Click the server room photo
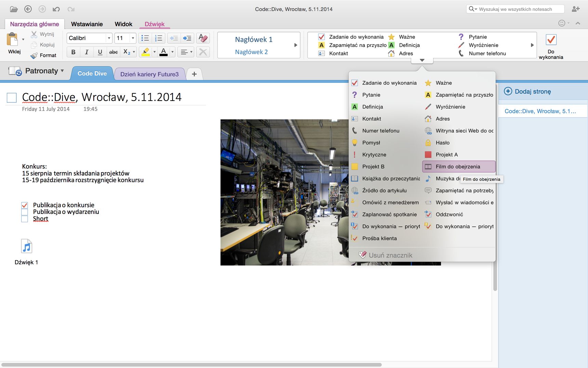The height and width of the screenshot is (368, 588). click(284, 192)
